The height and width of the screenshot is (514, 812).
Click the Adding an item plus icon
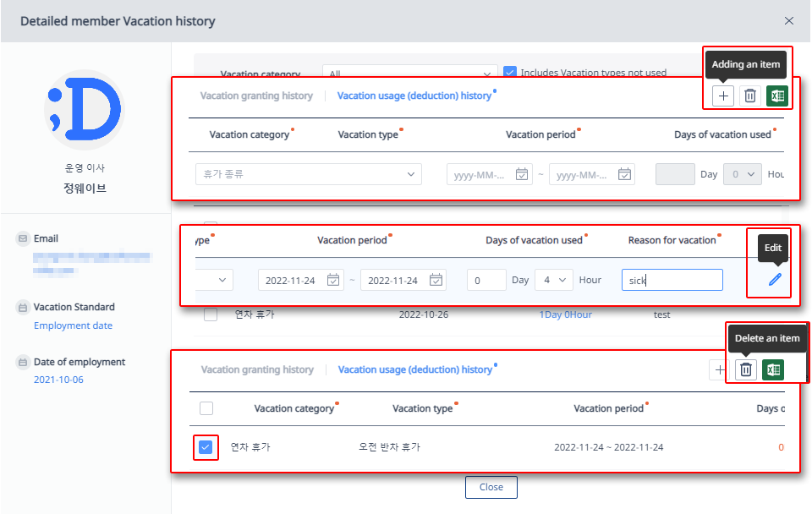point(721,96)
